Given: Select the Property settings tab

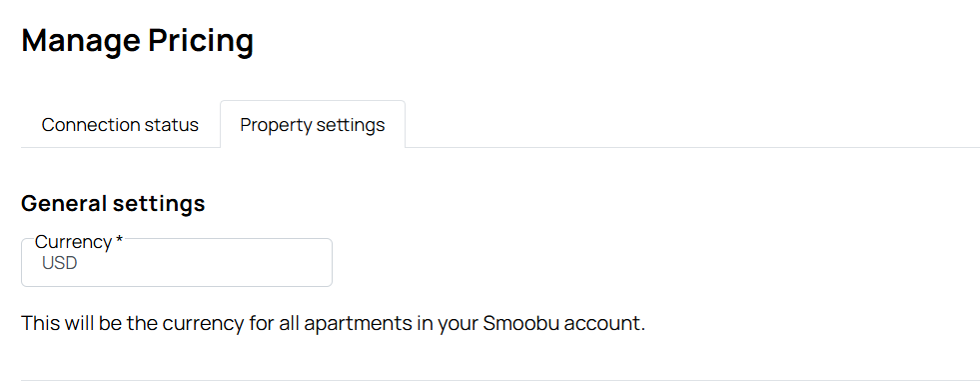Looking at the screenshot, I should point(313,125).
